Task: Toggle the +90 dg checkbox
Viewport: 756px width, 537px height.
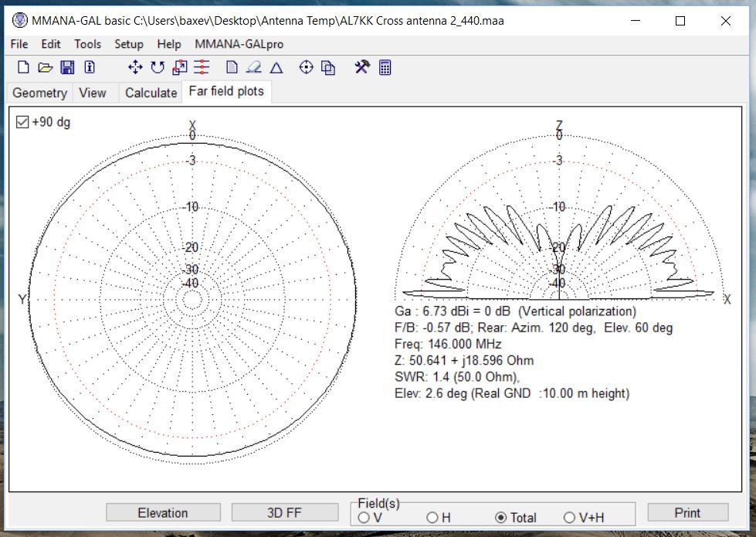Action: [22, 121]
